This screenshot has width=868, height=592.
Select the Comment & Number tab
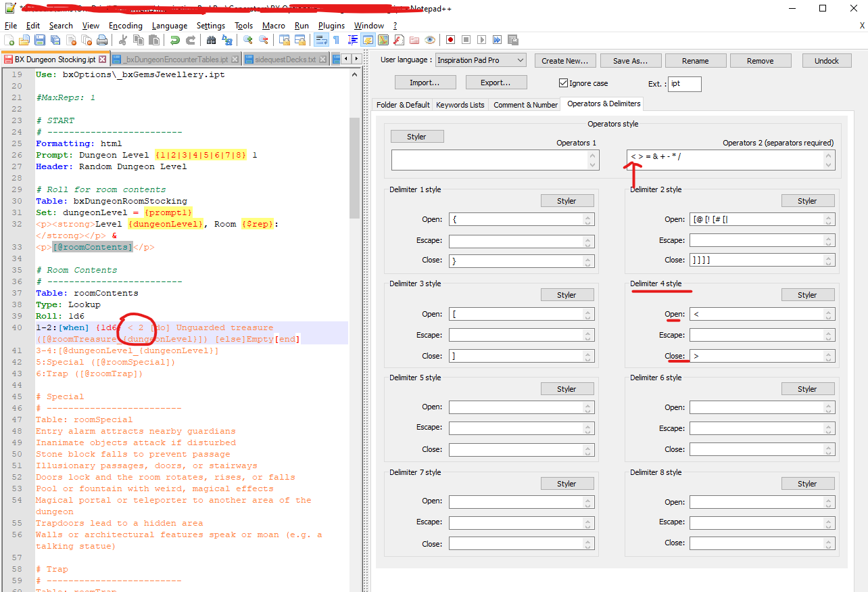[x=525, y=105]
